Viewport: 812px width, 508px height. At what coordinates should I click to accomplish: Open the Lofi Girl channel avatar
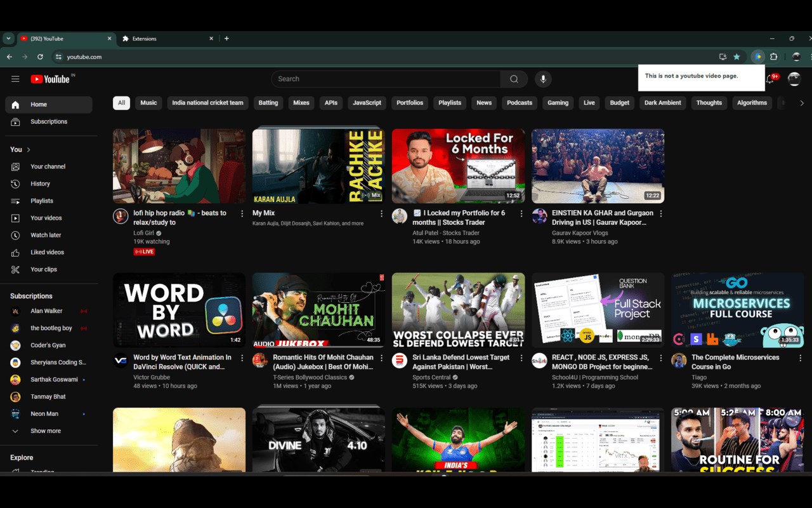click(121, 216)
